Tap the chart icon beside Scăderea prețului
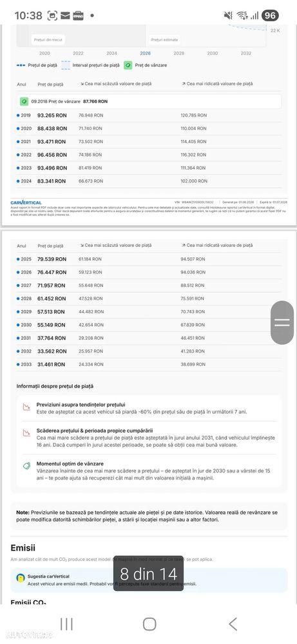This screenshot has height=644, width=297. click(x=26, y=433)
